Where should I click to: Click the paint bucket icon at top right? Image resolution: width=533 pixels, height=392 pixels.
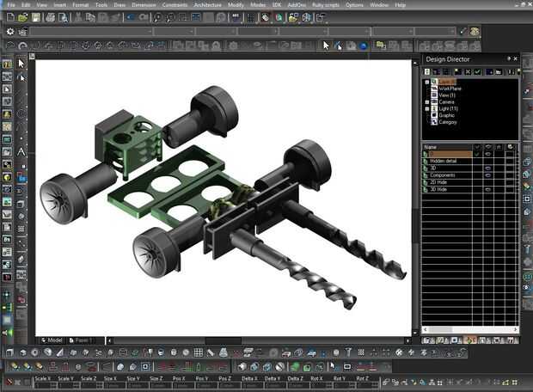pos(475,32)
